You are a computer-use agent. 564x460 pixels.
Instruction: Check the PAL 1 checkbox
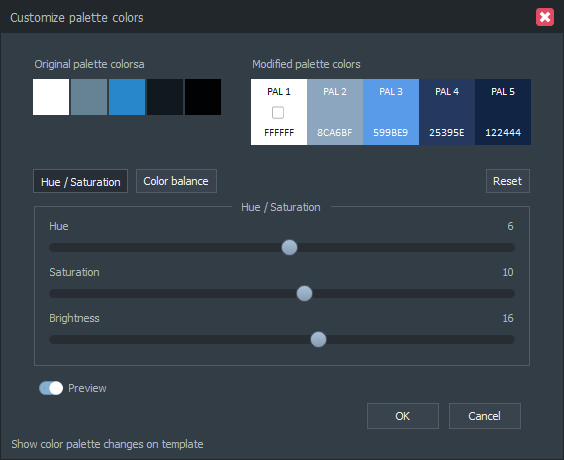click(278, 113)
